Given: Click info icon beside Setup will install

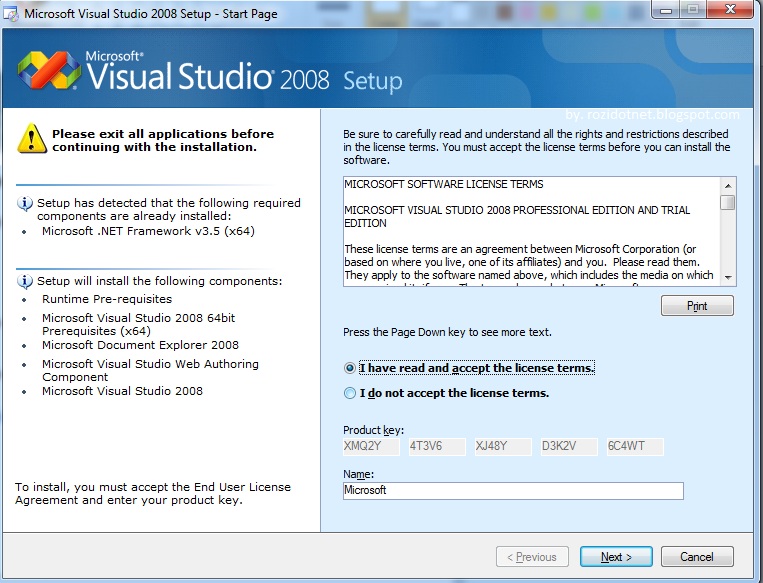Looking at the screenshot, I should (x=25, y=281).
